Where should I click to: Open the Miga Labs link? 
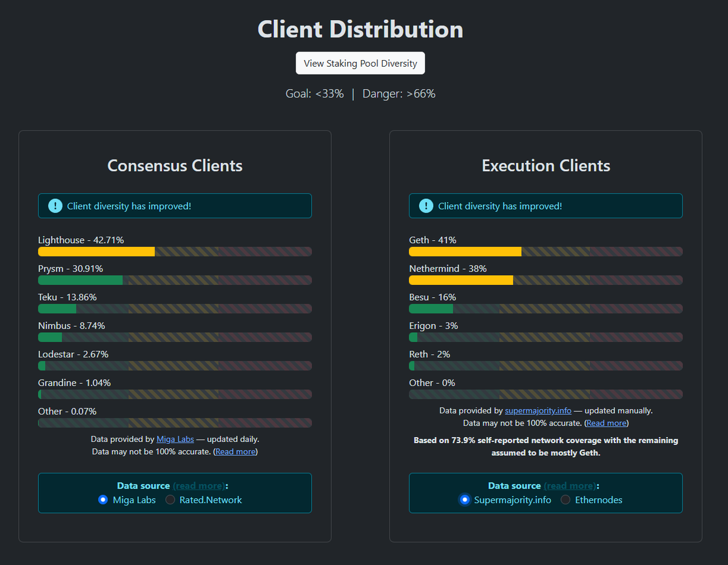(175, 439)
